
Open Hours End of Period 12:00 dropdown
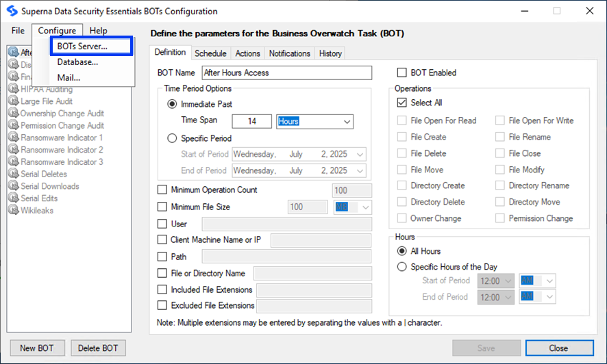[496, 297]
